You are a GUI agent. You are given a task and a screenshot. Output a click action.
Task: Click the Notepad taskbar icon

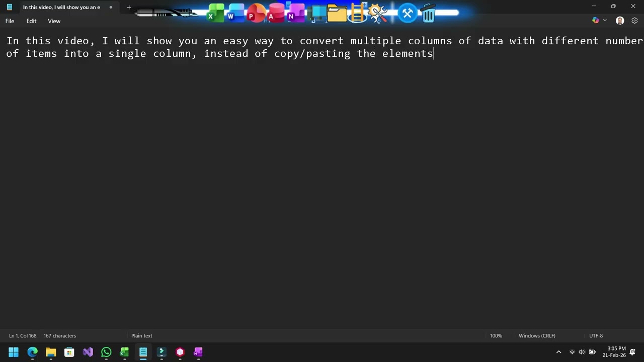[x=143, y=352]
